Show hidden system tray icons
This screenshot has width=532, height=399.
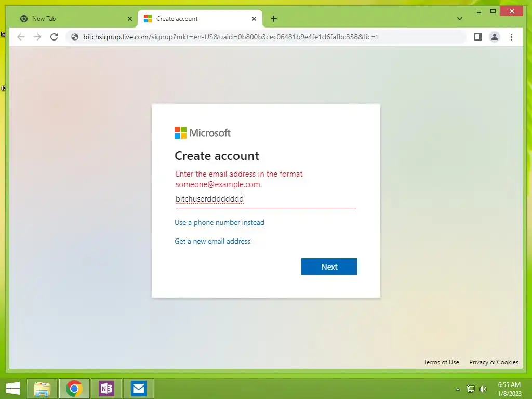pos(458,389)
